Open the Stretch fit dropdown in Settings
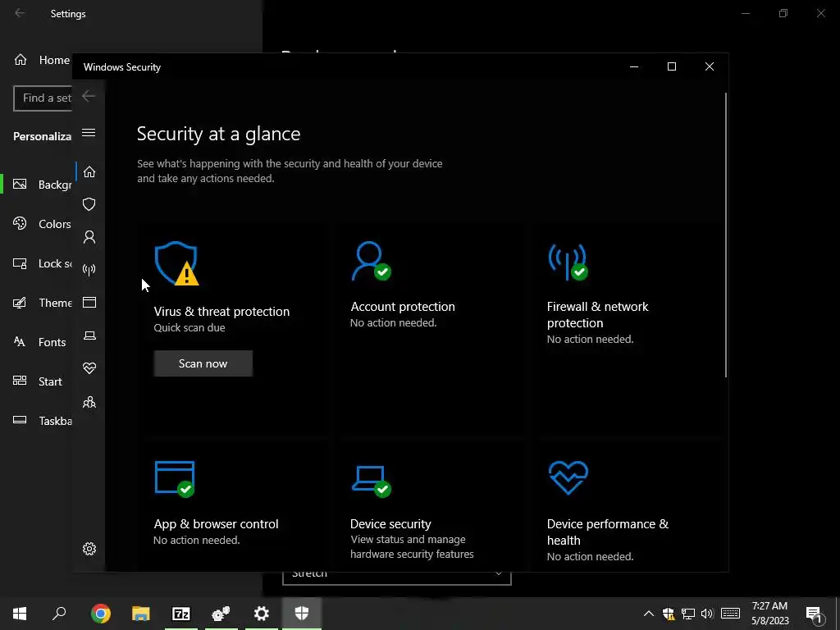 pyautogui.click(x=396, y=577)
